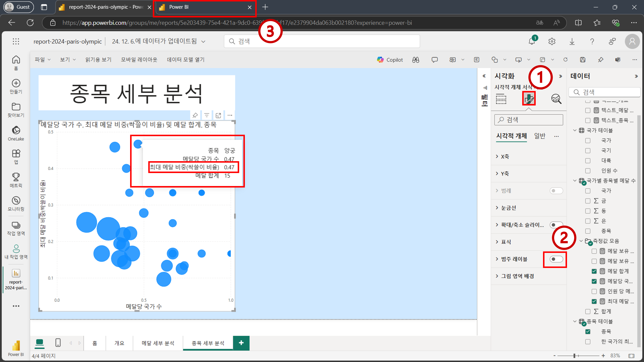Click the 읽기용 보기 button
The width and height of the screenshot is (644, 362).
[98, 60]
